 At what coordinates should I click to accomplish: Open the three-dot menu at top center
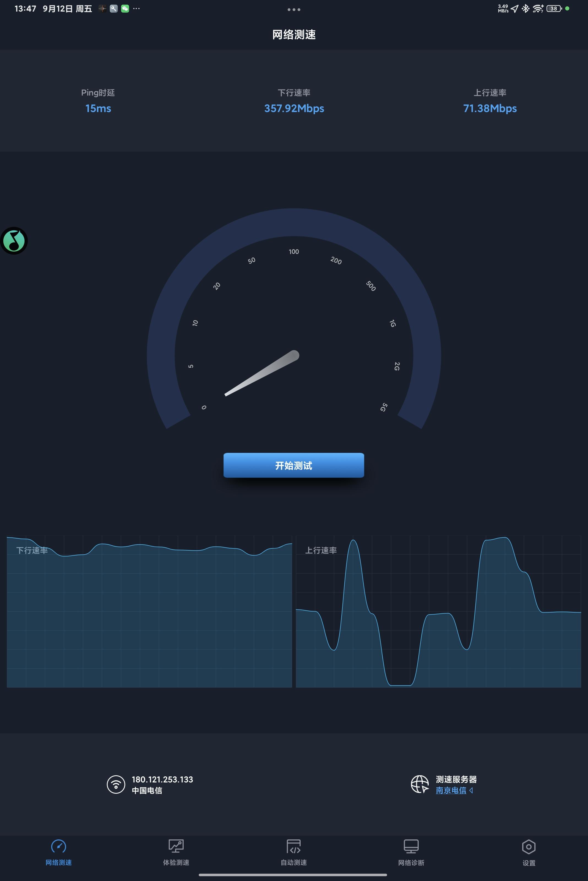tap(294, 10)
